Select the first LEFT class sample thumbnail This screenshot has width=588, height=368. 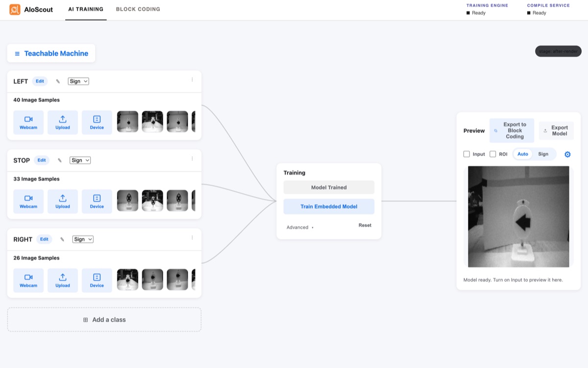pyautogui.click(x=127, y=122)
